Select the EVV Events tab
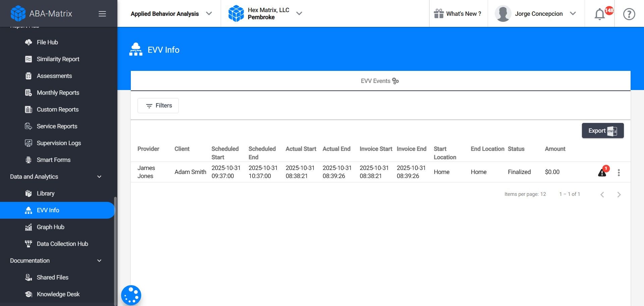The width and height of the screenshot is (644, 306). click(380, 81)
